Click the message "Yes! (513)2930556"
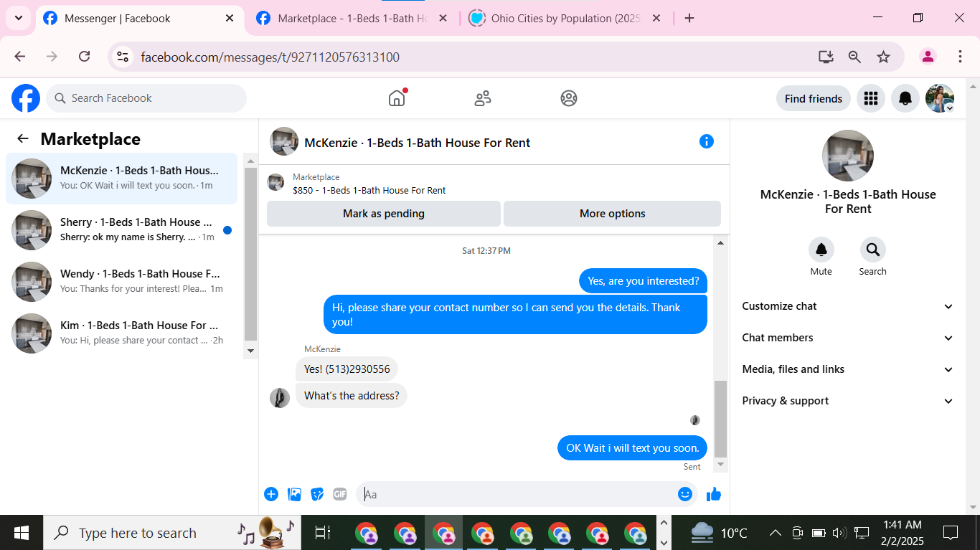 (347, 369)
